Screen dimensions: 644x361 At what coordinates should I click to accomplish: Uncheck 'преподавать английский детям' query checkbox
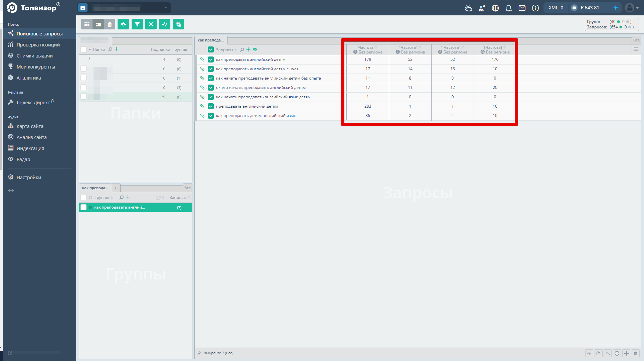point(210,106)
